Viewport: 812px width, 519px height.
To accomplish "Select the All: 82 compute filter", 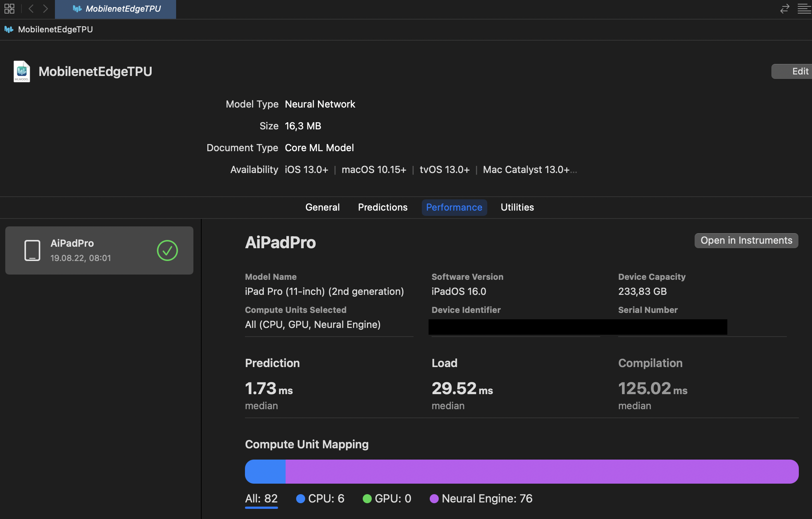I will tap(261, 498).
